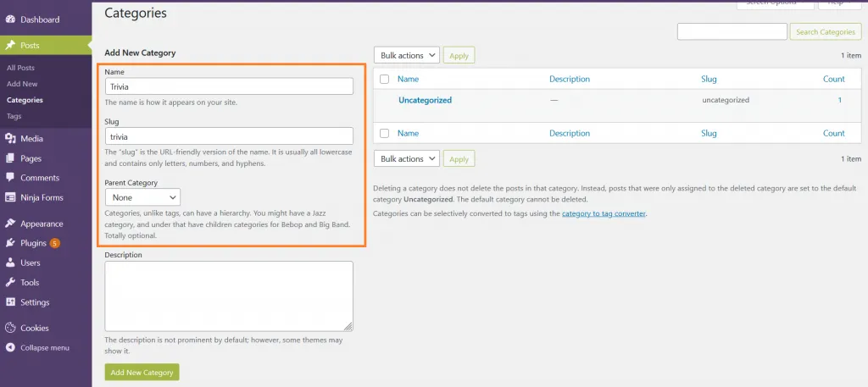Screen dimensions: 868x387
Task: Click the 'Add New Category' heading
Action: click(x=140, y=53)
